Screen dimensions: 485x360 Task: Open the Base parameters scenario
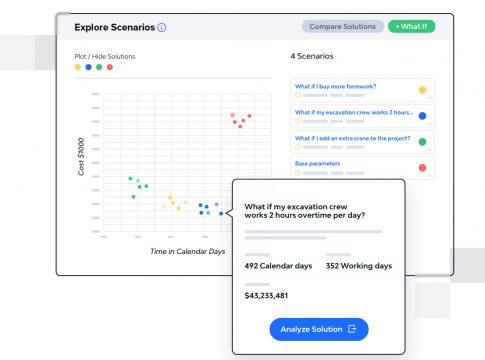point(317,163)
